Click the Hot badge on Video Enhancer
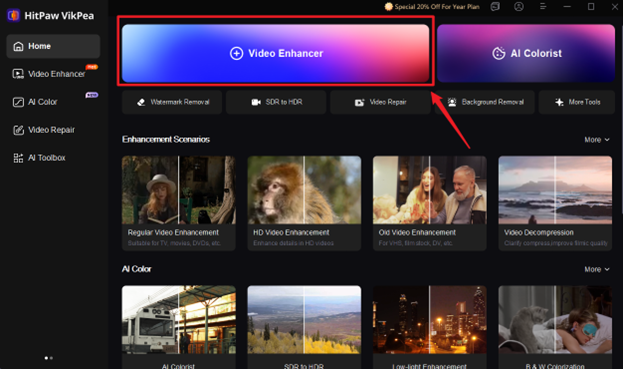This screenshot has width=623, height=369. click(92, 67)
